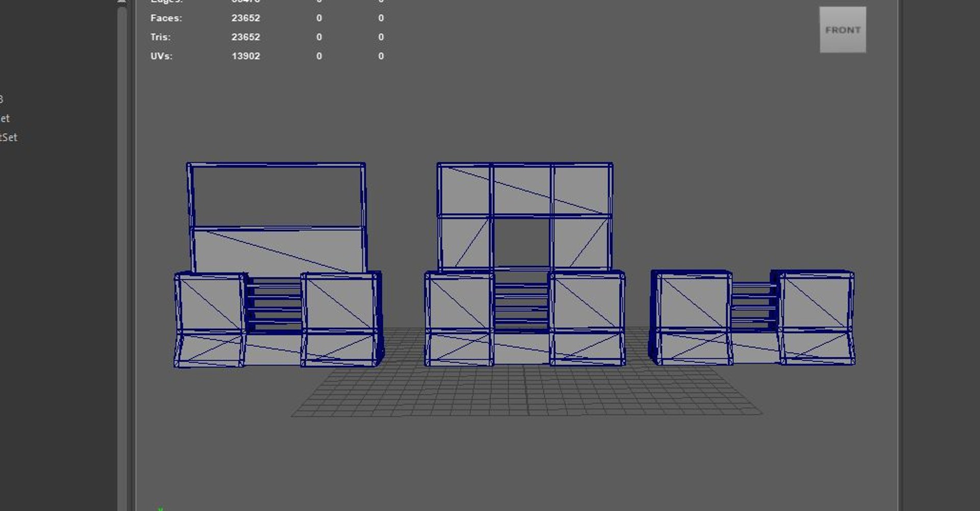Select the UVs count value 13902
Image resolution: width=980 pixels, height=511 pixels.
point(246,56)
